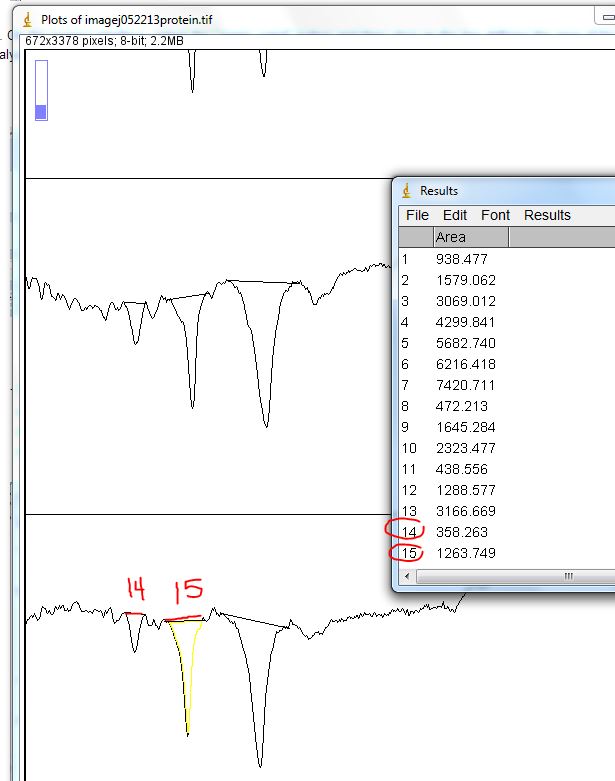
Task: Click the microscope icon in Results window title bar
Action: pos(406,190)
